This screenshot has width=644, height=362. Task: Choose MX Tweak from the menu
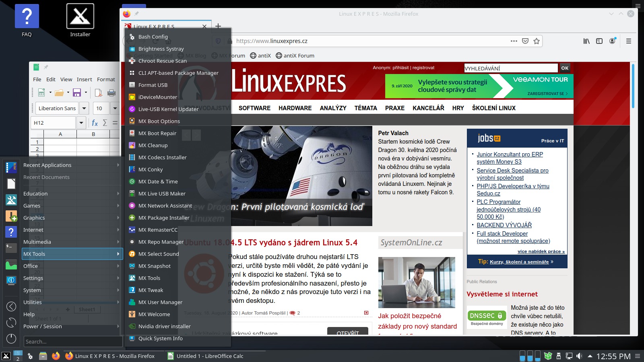click(x=178, y=290)
